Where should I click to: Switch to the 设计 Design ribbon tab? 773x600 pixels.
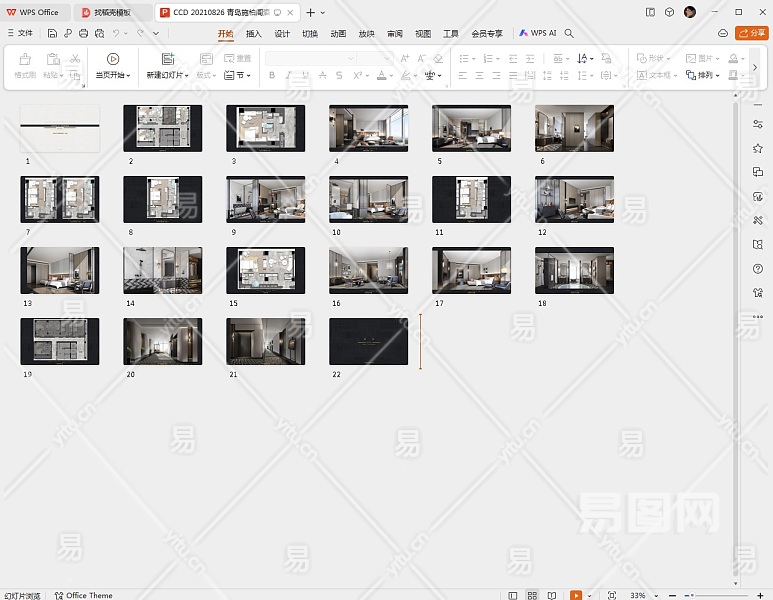[282, 33]
